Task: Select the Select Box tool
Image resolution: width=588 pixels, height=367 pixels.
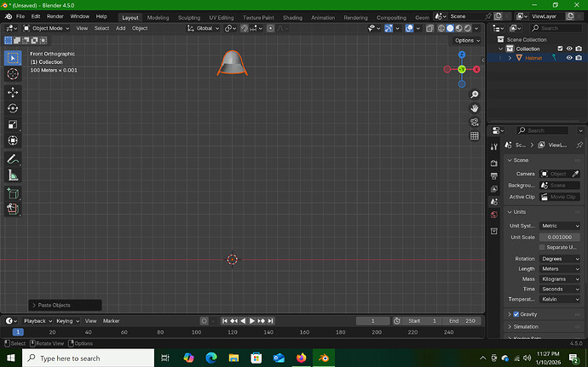Action: coord(13,58)
